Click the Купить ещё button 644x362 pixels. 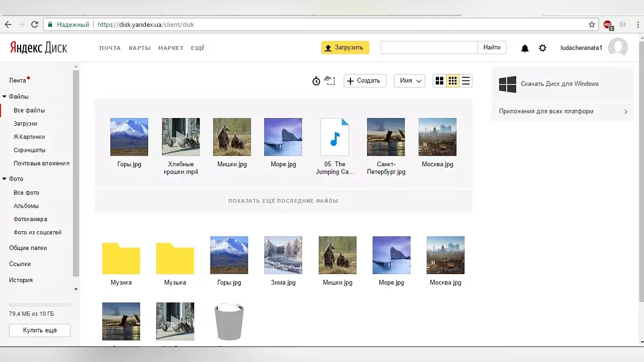(40, 330)
